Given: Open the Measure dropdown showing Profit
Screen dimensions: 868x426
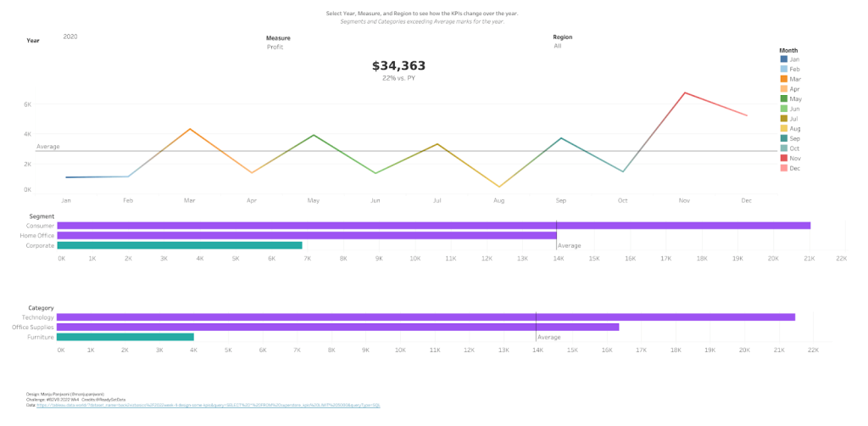Looking at the screenshot, I should pyautogui.click(x=275, y=48).
